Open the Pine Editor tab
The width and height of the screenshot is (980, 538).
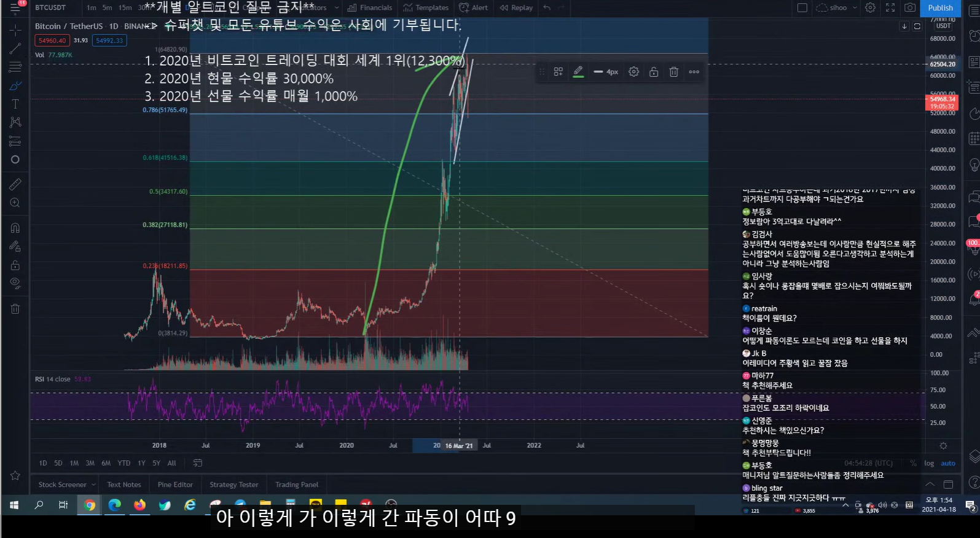point(175,485)
